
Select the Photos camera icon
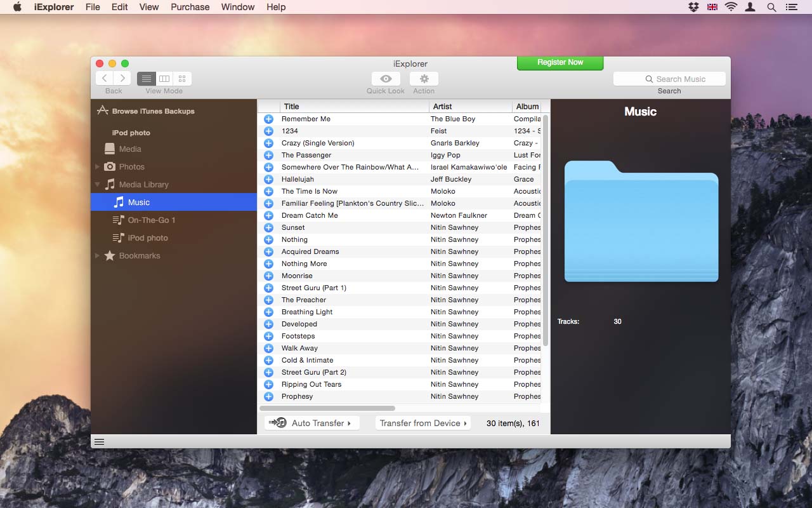click(110, 166)
